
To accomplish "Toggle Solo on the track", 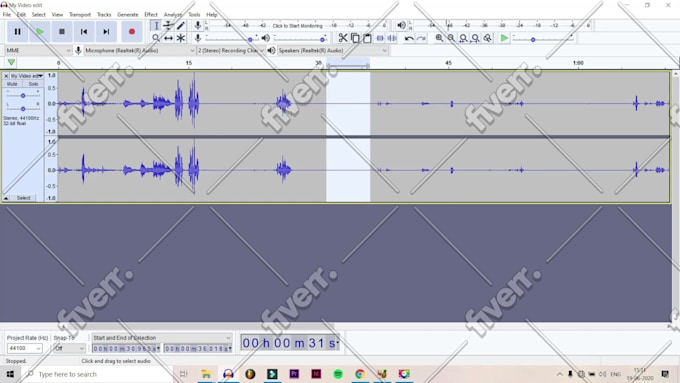I will point(33,84).
